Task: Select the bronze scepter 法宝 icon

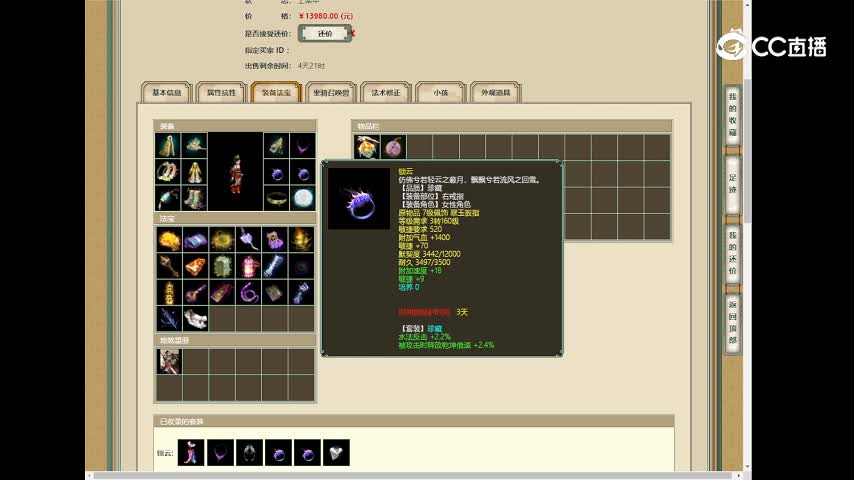Action: [169, 266]
